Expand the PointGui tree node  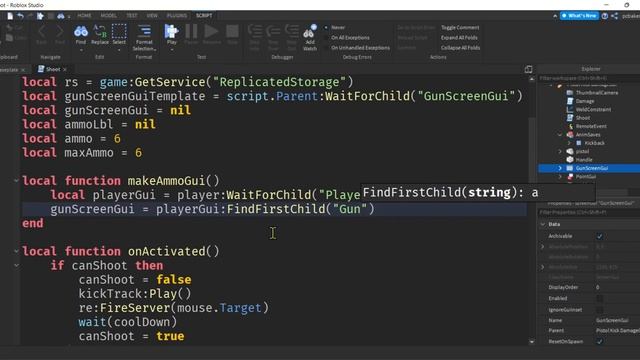[560, 177]
